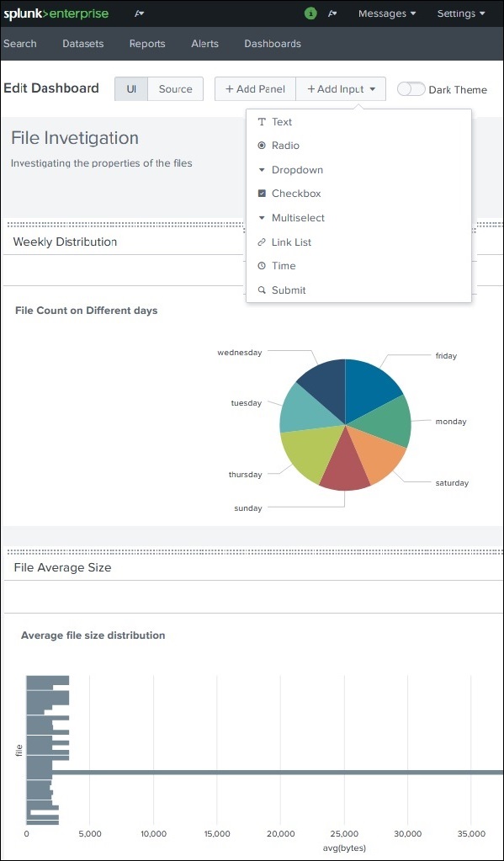Click the Add Panel button

[254, 88]
